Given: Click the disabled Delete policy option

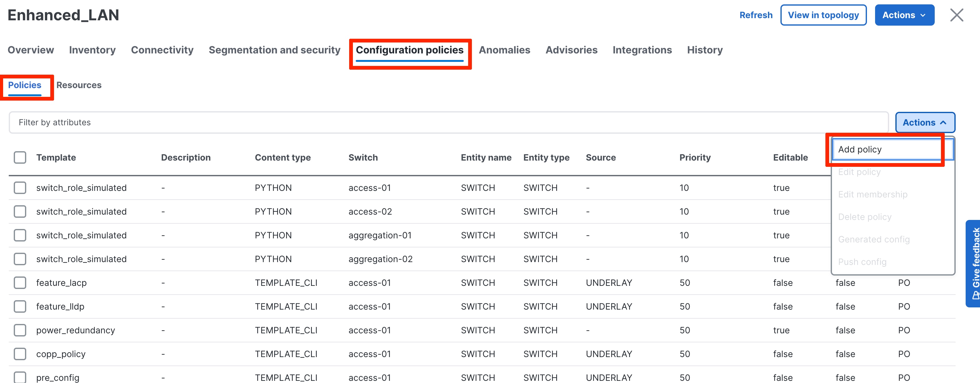Looking at the screenshot, I should tap(865, 216).
